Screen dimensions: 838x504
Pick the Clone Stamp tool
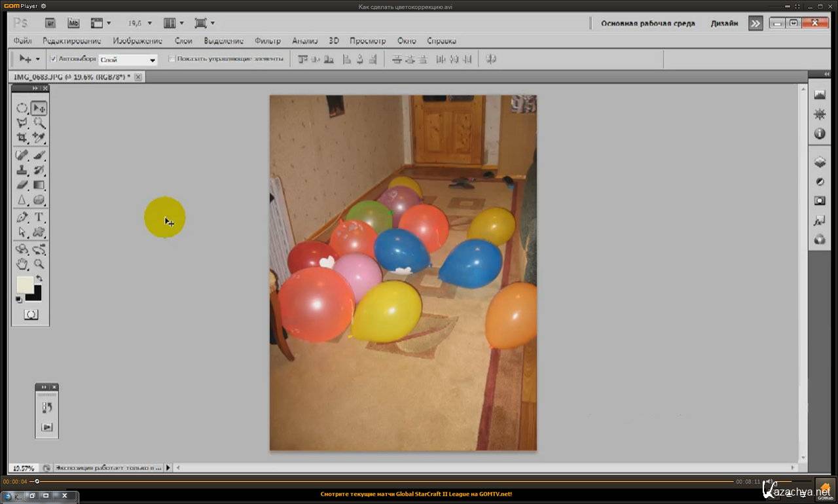22,170
